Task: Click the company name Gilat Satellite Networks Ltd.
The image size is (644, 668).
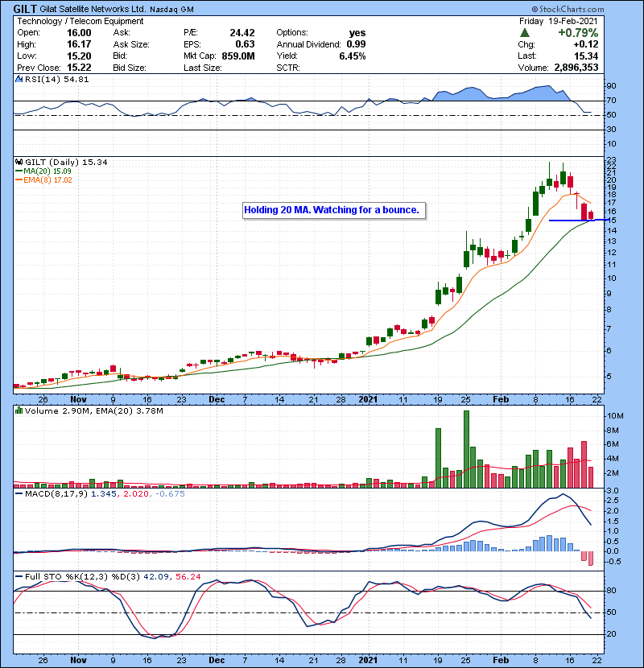Action: pyautogui.click(x=93, y=9)
